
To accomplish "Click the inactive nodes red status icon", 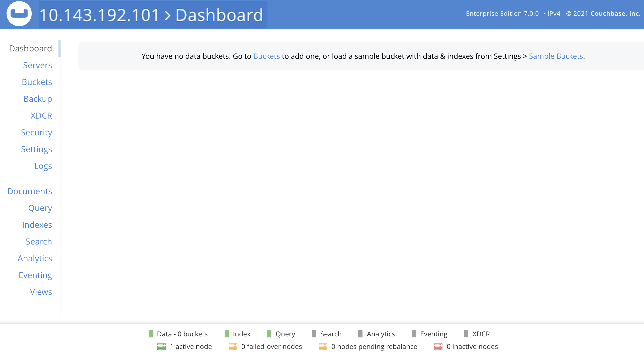I will 439,346.
